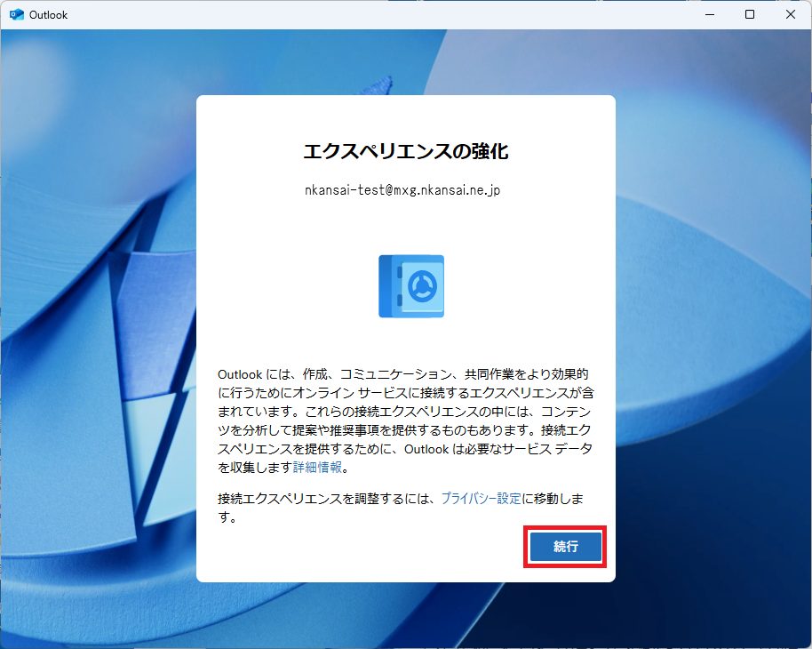Click the blue safe icon

click(411, 286)
